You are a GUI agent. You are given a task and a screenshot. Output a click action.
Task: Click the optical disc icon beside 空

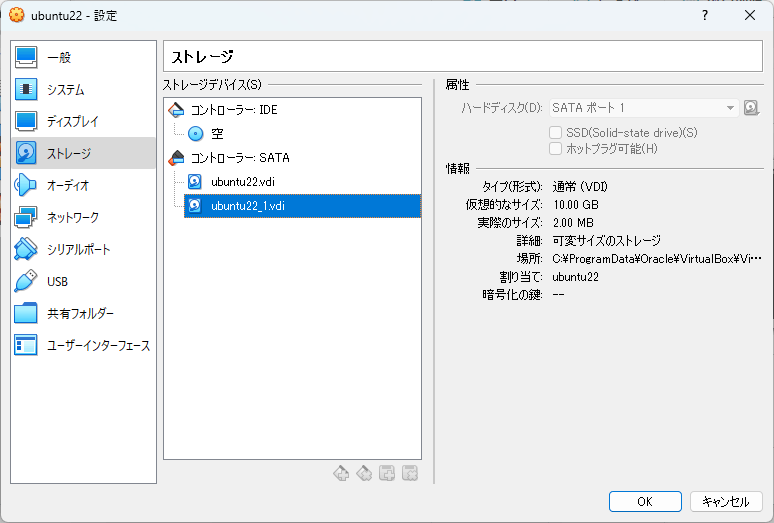pos(195,134)
